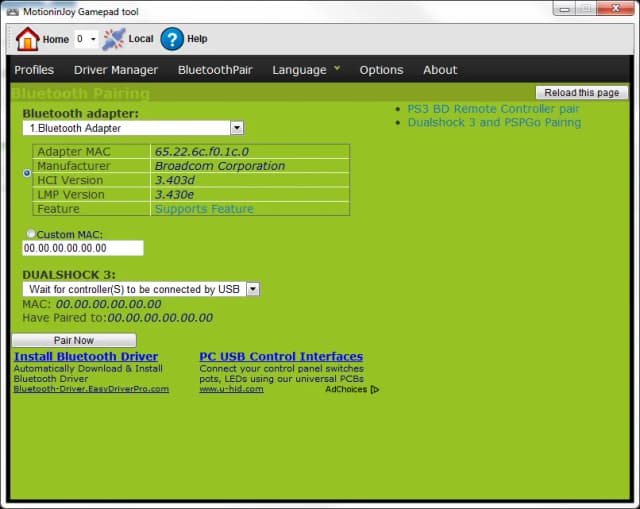The image size is (640, 509).
Task: Click the AdChoices triangle icon
Action: point(375,389)
